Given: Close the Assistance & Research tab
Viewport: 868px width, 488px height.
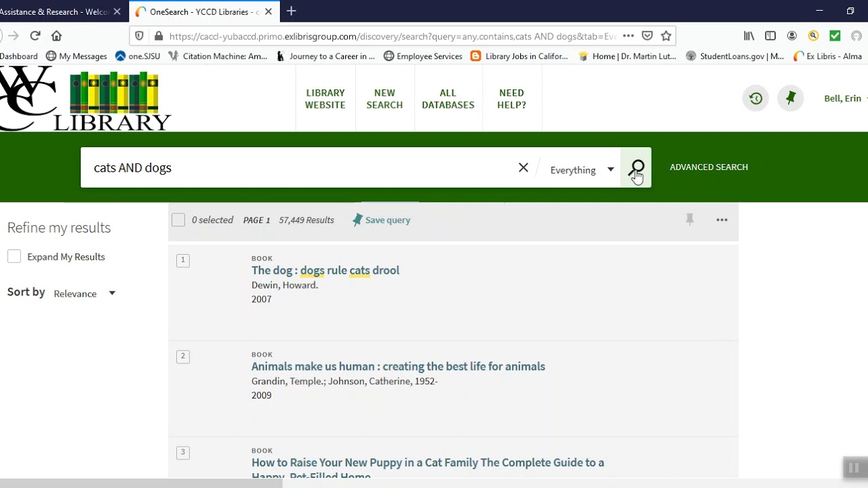Looking at the screenshot, I should pos(117,12).
